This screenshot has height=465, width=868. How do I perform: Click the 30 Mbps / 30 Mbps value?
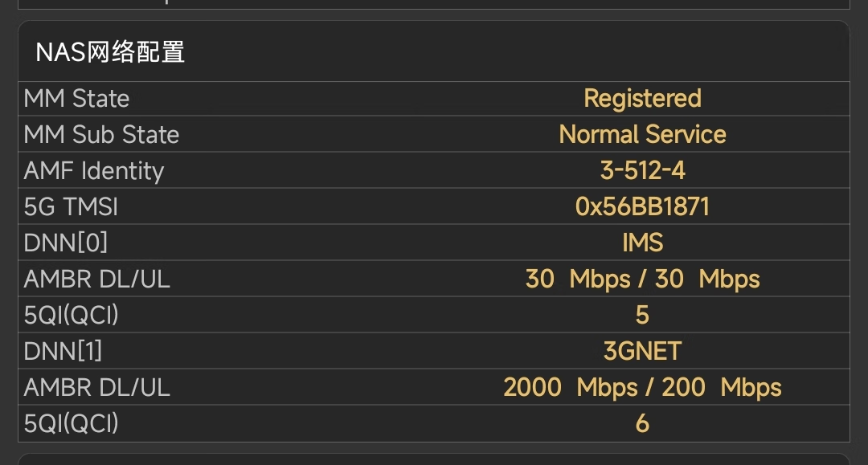pyautogui.click(x=642, y=279)
